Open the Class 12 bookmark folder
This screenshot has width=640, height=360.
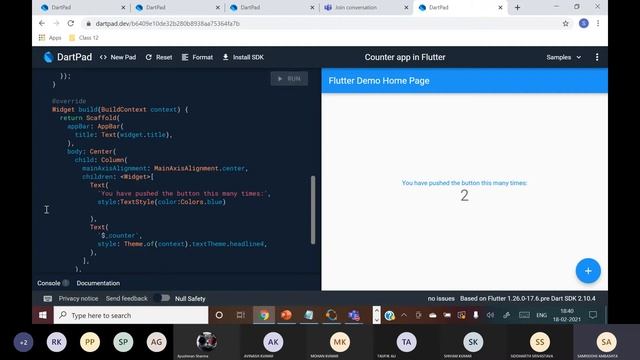(x=84, y=38)
